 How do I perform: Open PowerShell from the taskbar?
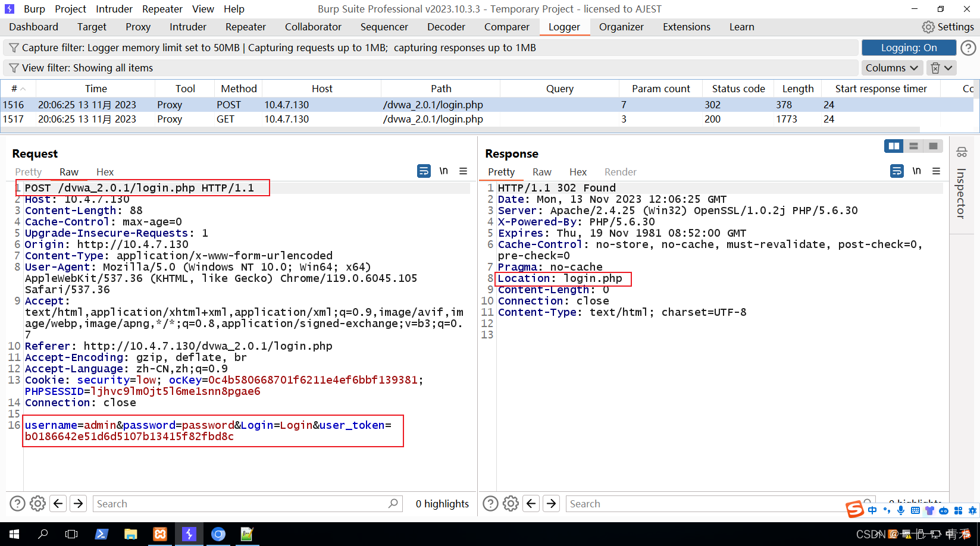[101, 534]
